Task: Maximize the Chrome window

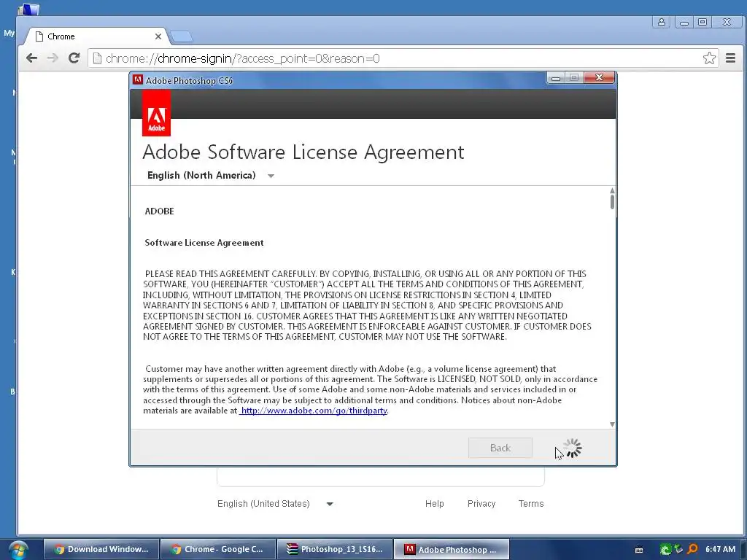Action: 703,22
